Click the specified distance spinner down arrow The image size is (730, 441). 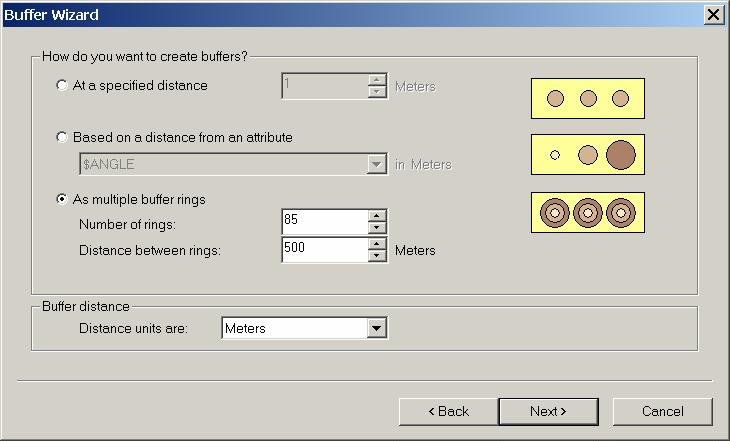point(377,92)
